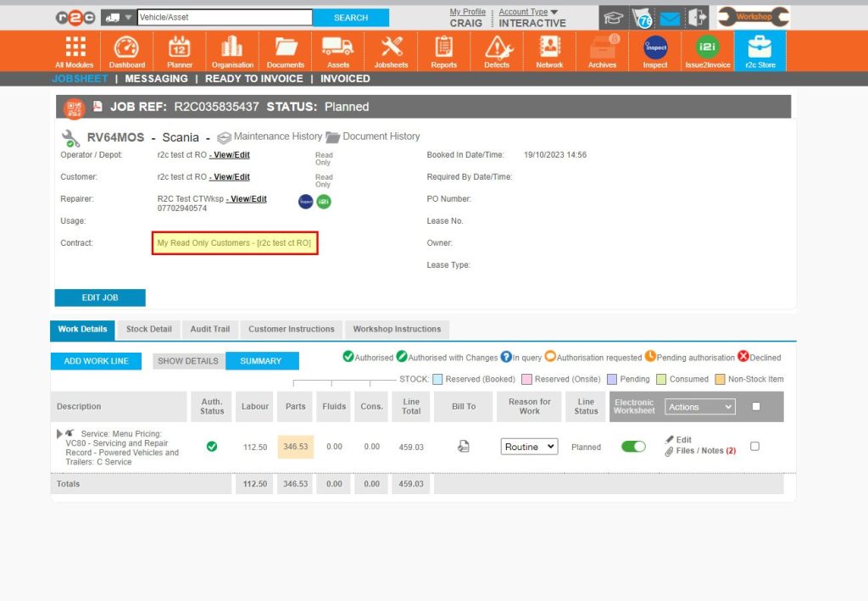Click the green authorised tick in Auth. Status
Screen dimensions: 868x601
coord(212,446)
